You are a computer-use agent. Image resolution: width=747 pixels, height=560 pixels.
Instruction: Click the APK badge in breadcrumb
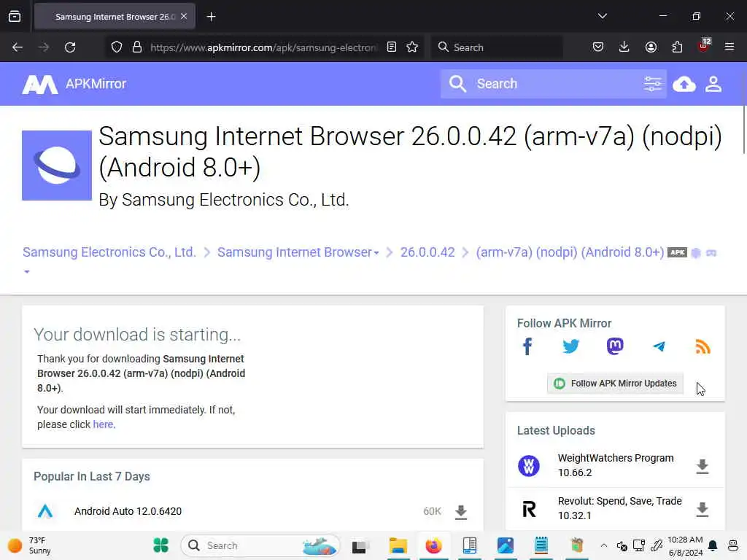677,252
